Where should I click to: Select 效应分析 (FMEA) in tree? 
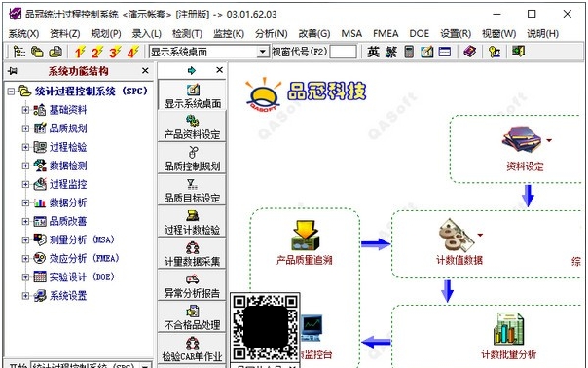(x=85, y=258)
